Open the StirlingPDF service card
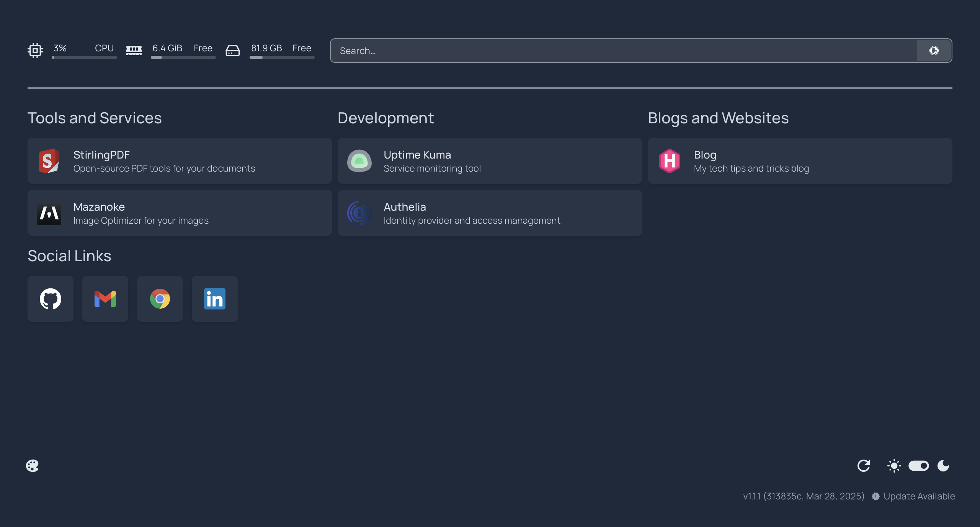The image size is (980, 527). [180, 161]
